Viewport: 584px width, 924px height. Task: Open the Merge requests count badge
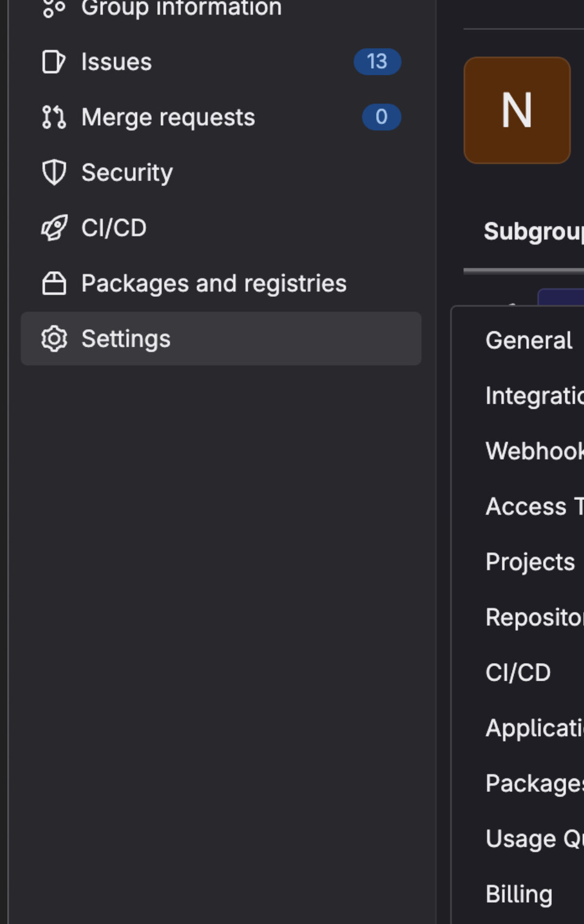click(x=381, y=117)
